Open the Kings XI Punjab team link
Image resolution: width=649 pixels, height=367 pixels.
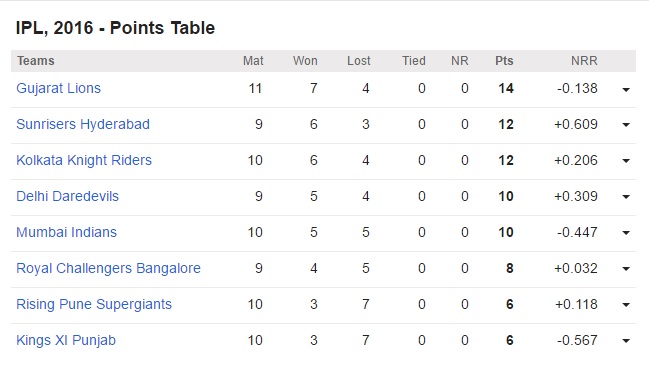pyautogui.click(x=66, y=340)
